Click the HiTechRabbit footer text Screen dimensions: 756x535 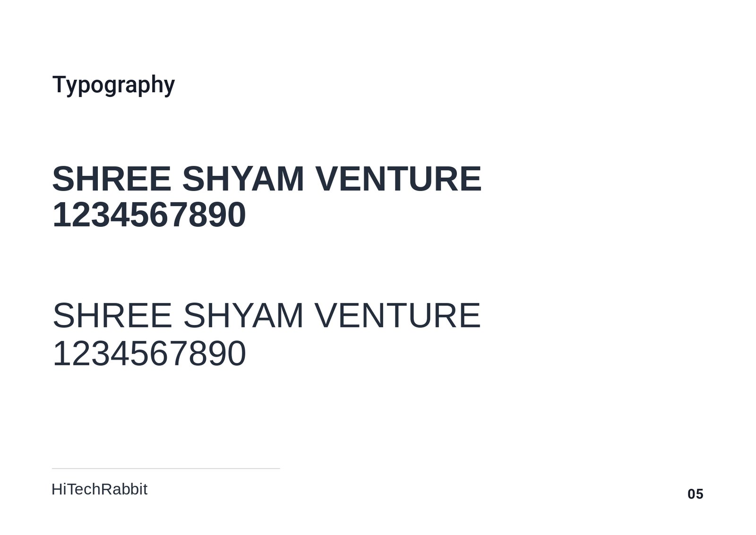[99, 489]
